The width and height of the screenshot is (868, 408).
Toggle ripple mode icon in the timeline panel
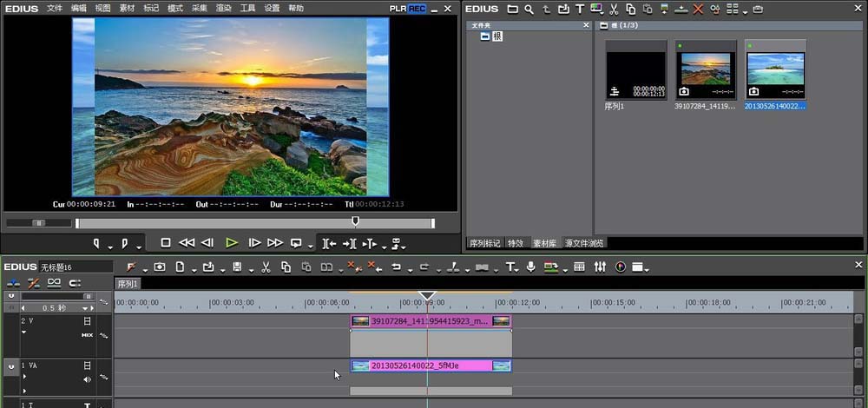pyautogui.click(x=34, y=283)
